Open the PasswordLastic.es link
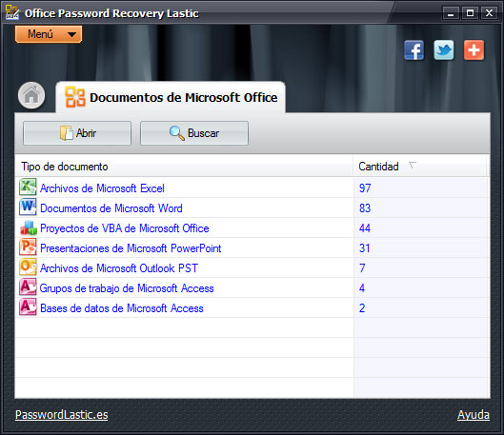This screenshot has height=435, width=504. point(61,415)
